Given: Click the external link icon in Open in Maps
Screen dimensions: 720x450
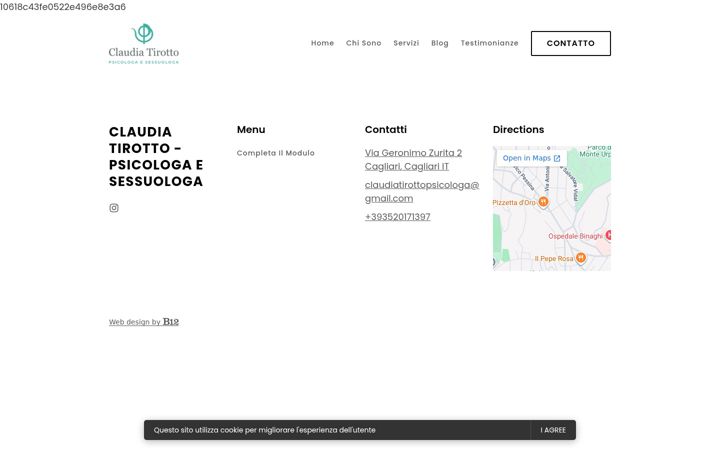Looking at the screenshot, I should click(x=557, y=158).
